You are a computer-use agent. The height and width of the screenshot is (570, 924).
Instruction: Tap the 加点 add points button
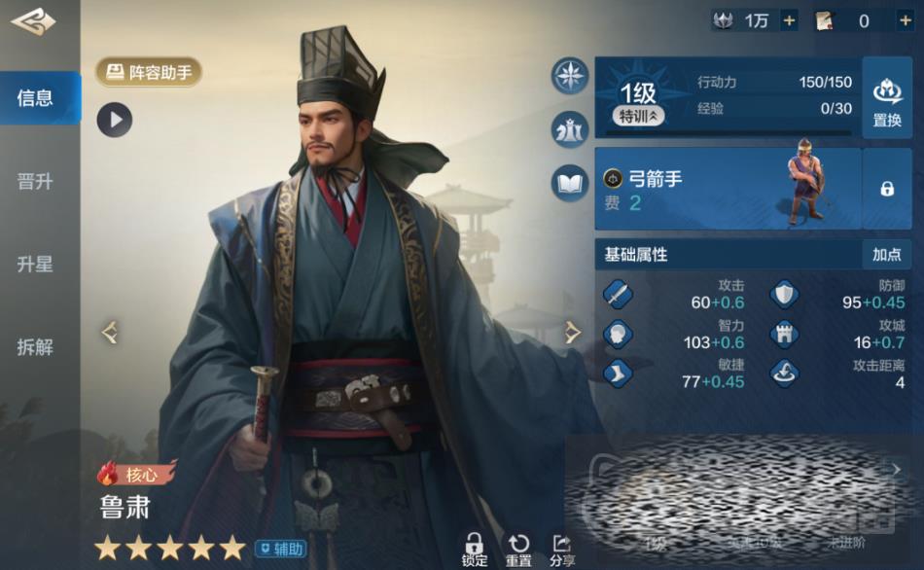[887, 255]
